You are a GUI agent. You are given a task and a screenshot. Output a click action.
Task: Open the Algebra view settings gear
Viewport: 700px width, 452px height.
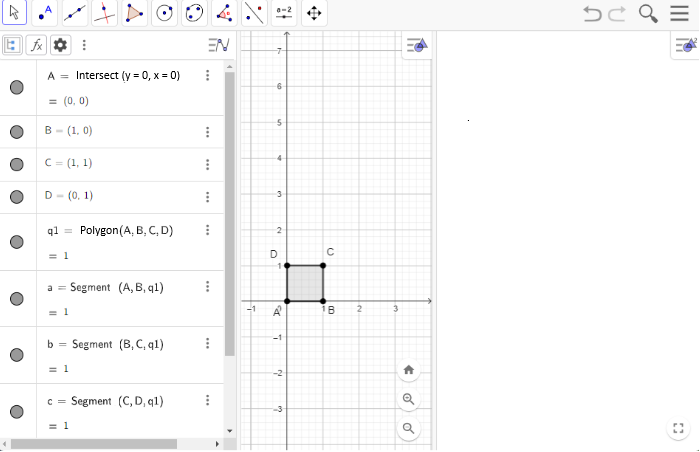[x=60, y=45]
